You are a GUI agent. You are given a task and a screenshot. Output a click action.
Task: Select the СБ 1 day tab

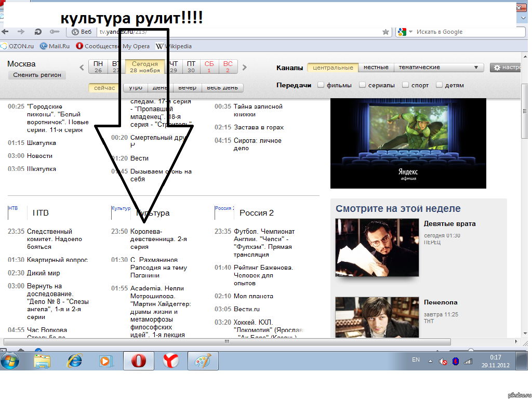(209, 67)
